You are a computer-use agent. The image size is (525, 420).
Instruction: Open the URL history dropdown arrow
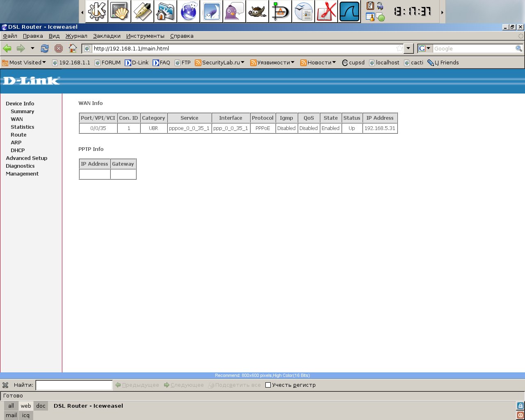tap(408, 48)
